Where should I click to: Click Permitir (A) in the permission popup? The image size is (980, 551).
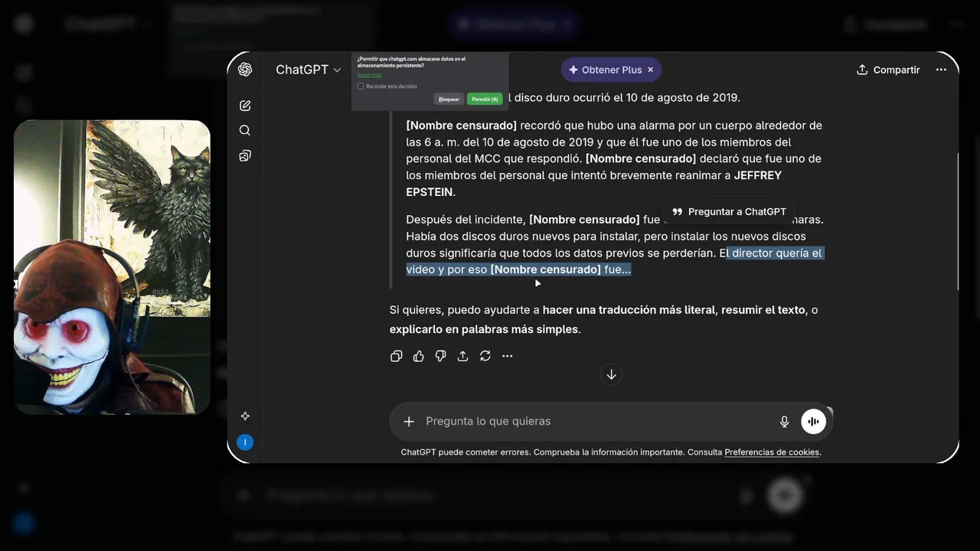[485, 99]
